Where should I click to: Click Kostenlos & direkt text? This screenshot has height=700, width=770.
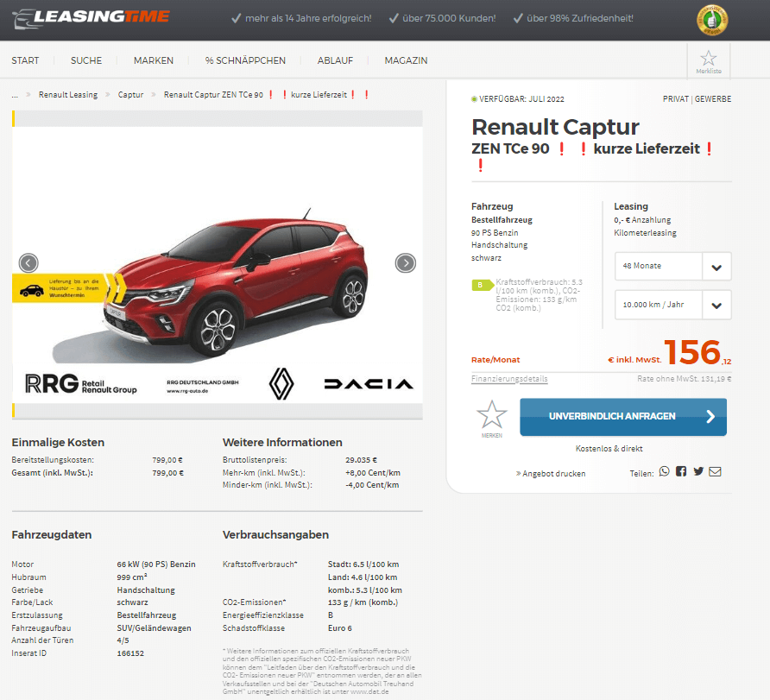click(x=609, y=449)
